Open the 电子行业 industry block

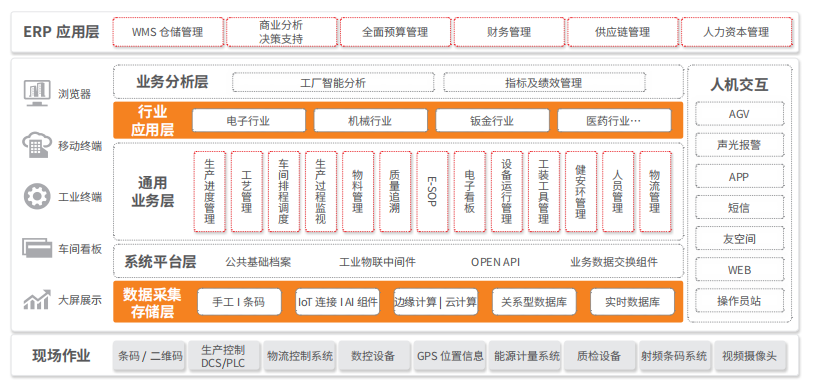pyautogui.click(x=249, y=121)
